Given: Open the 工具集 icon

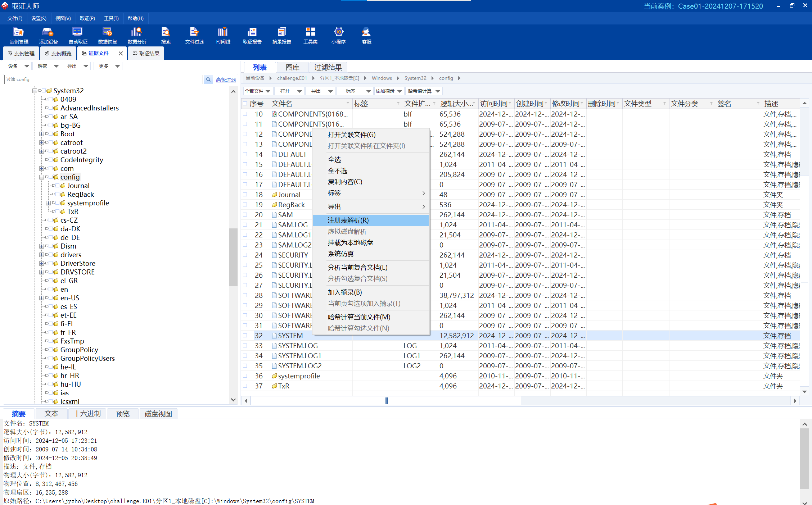Looking at the screenshot, I should pyautogui.click(x=310, y=36).
